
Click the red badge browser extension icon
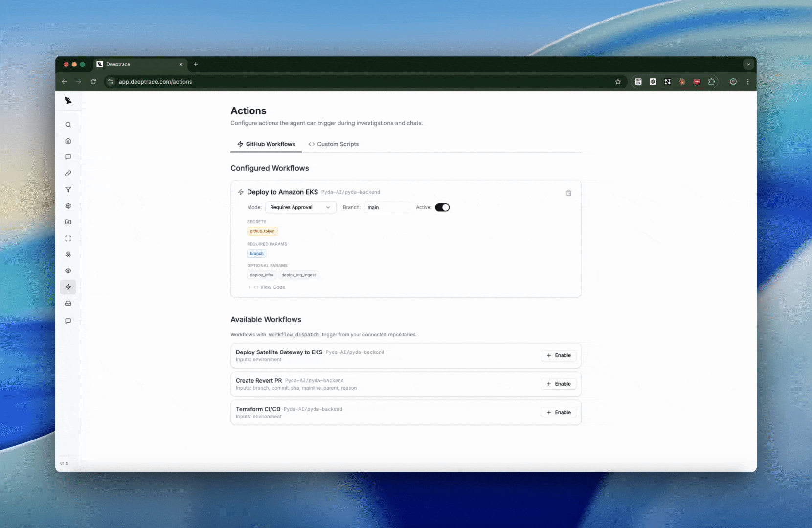tap(697, 82)
